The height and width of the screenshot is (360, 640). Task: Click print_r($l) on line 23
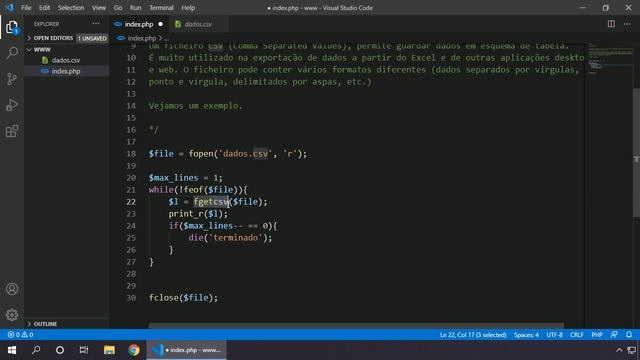[x=198, y=214]
